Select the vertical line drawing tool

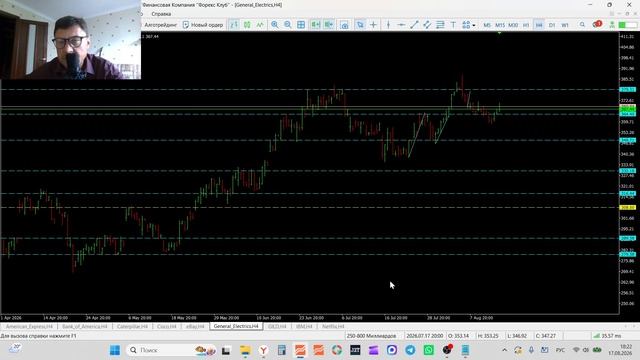point(388,25)
